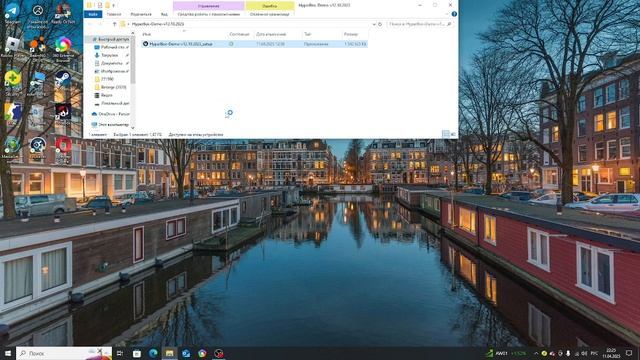Click the Windows Start button

pyautogui.click(x=8, y=353)
